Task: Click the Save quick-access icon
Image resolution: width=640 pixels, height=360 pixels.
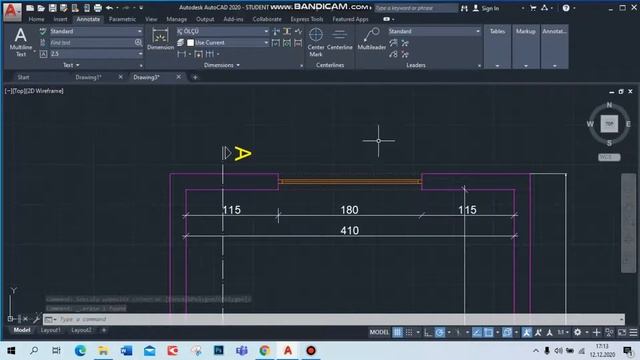Action: (52, 8)
